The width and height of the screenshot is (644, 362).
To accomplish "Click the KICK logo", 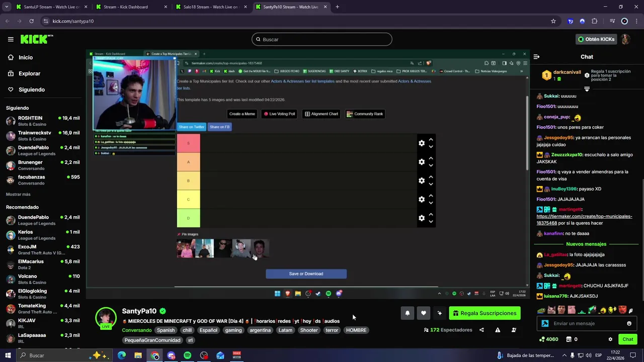I will pos(37,39).
